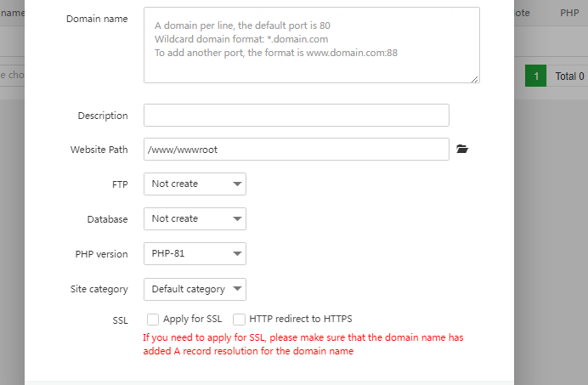Viewport: 588px width, 385px height.
Task: Click the Domain name field label
Action: 97,19
